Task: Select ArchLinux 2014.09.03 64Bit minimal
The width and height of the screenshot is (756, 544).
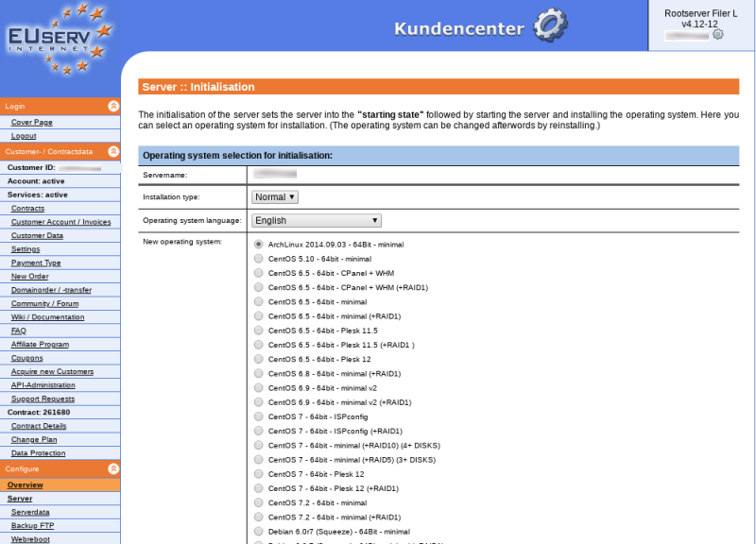Action: pyautogui.click(x=258, y=245)
